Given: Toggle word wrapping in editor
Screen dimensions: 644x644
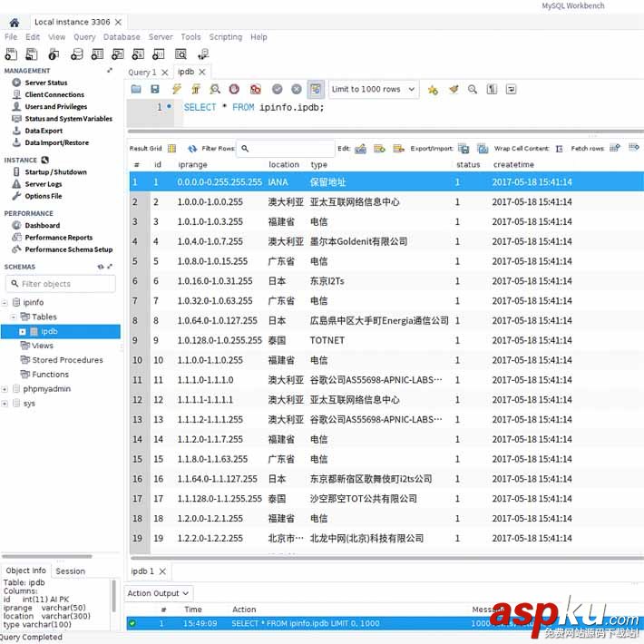Looking at the screenshot, I should pyautogui.click(x=511, y=89).
